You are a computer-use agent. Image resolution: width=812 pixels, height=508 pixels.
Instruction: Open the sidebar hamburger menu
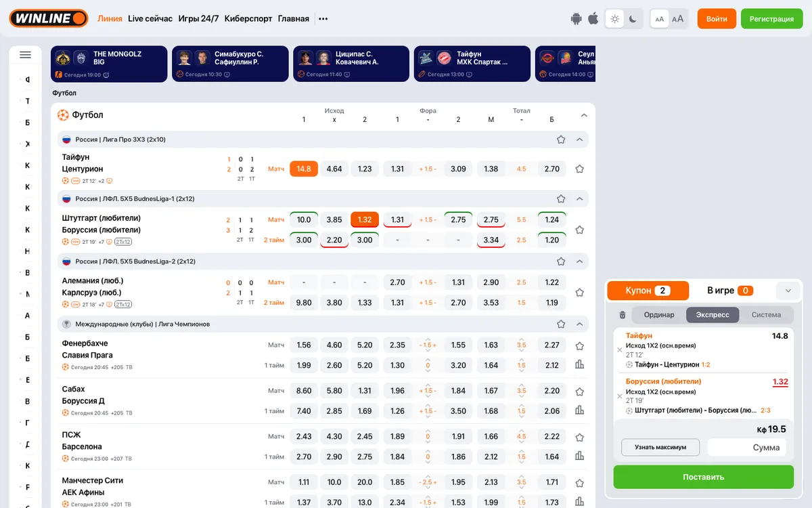coord(26,55)
